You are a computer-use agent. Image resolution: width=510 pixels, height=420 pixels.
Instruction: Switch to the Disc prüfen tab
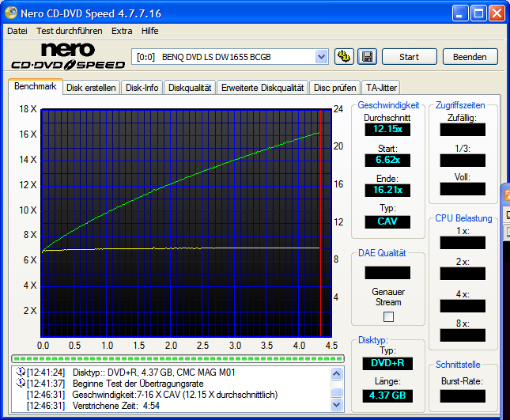point(334,88)
